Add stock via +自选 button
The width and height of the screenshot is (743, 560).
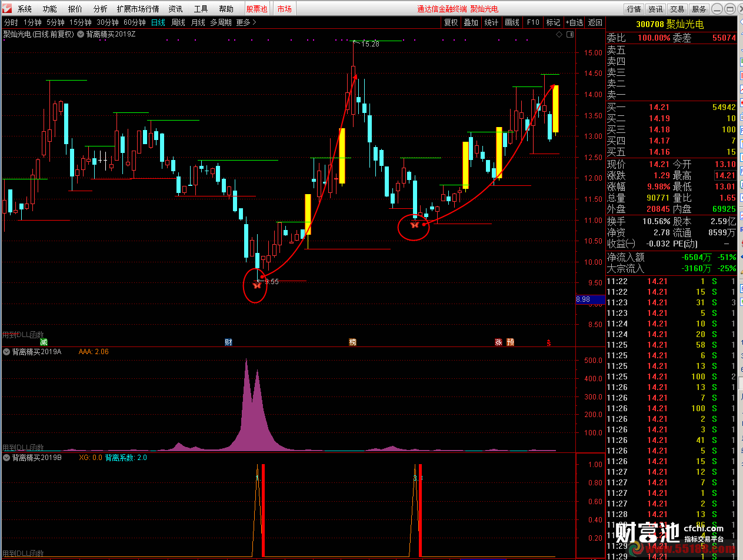coord(574,22)
